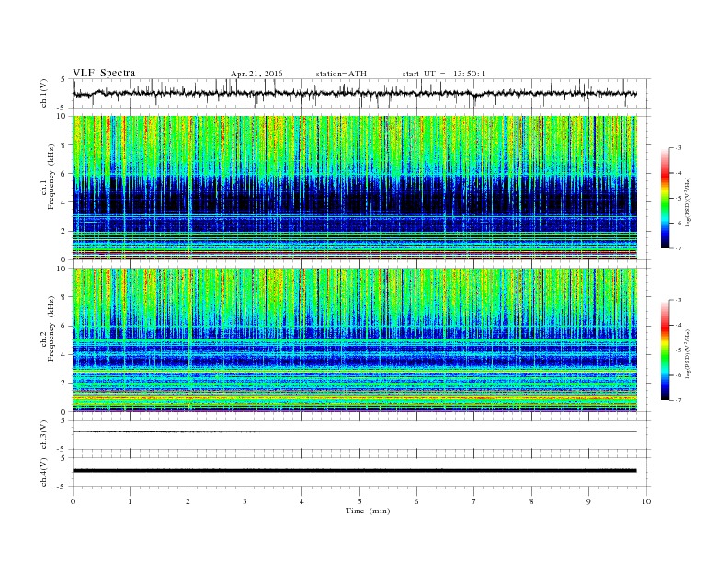The height and width of the screenshot is (563, 728).
Task: Select the "start UT = 13:50:1" header text
Action: click(x=444, y=74)
